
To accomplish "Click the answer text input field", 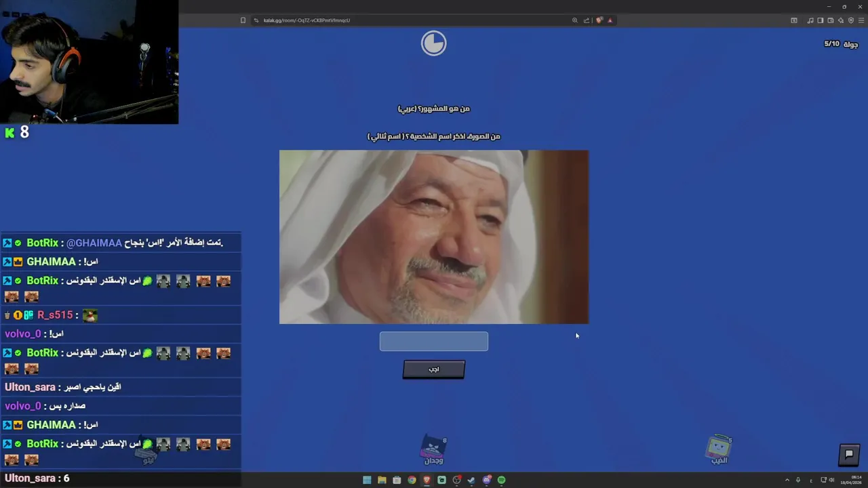I will point(433,342).
